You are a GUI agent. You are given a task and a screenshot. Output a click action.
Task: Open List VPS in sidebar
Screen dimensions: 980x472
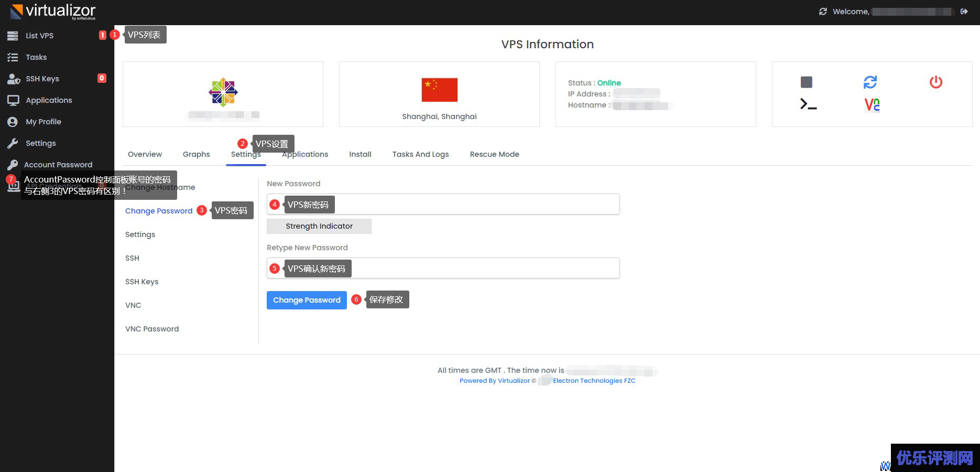pos(40,36)
